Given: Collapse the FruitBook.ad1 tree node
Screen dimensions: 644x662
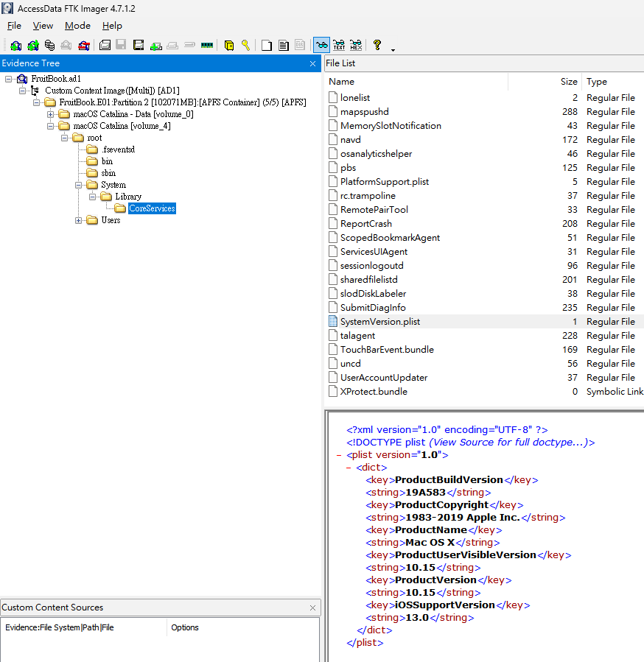Looking at the screenshot, I should (8, 79).
